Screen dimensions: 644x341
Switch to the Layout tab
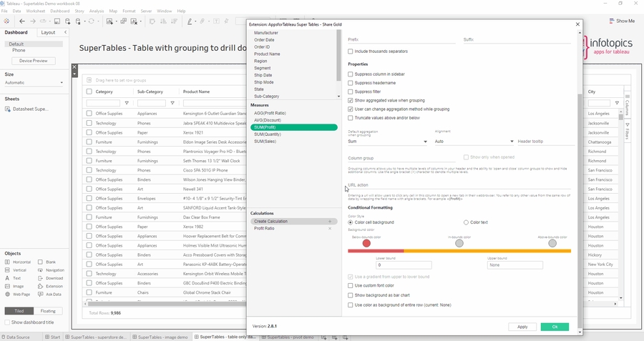click(48, 32)
